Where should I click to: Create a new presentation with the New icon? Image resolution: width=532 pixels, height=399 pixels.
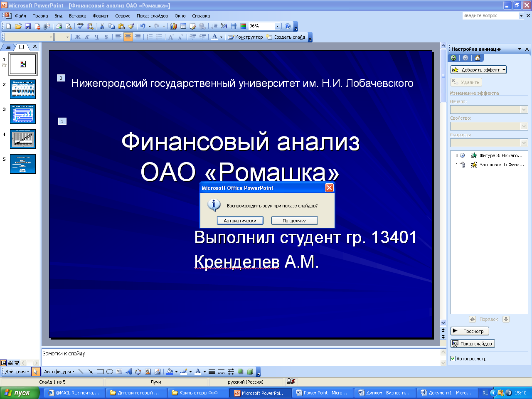tap(8, 26)
